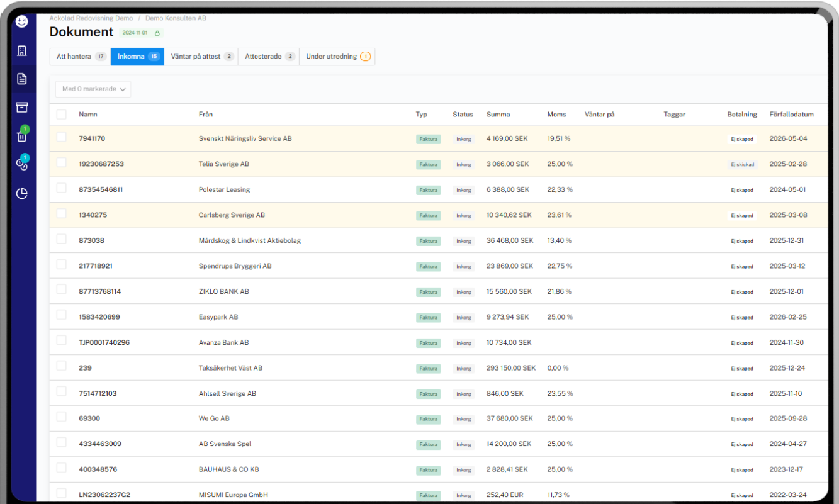Select the checkbox for Avanza Bank AB
The image size is (839, 504).
[x=61, y=340]
